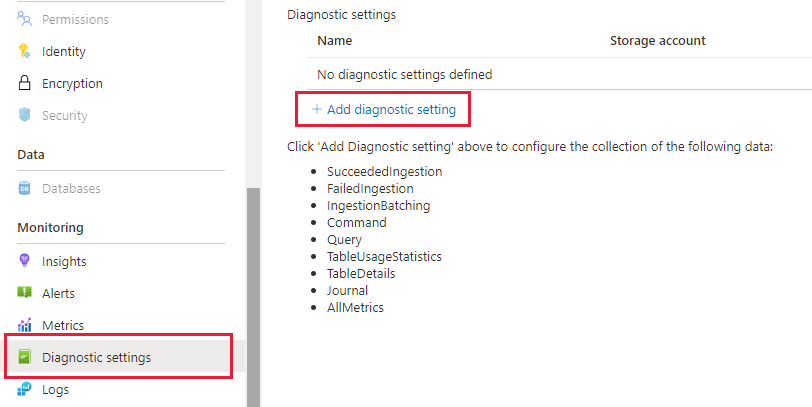Click the Name column header
This screenshot has height=407, width=812.
point(335,41)
